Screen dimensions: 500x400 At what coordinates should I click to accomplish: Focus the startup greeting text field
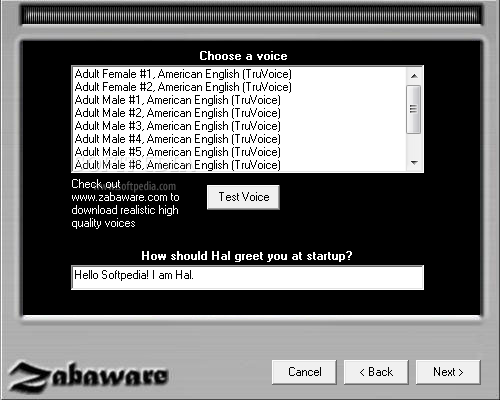point(247,277)
